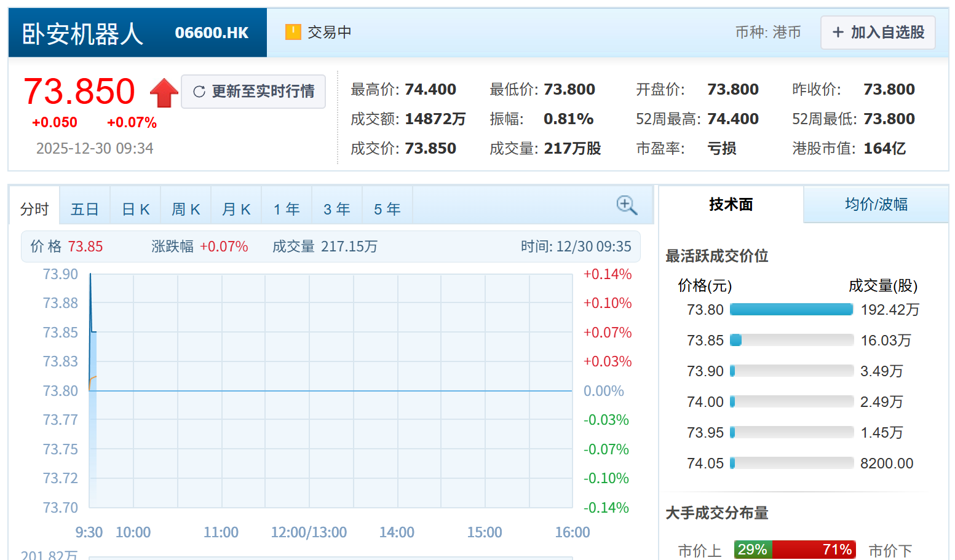Click the 加入自选股 add-to-watchlist button

[878, 32]
